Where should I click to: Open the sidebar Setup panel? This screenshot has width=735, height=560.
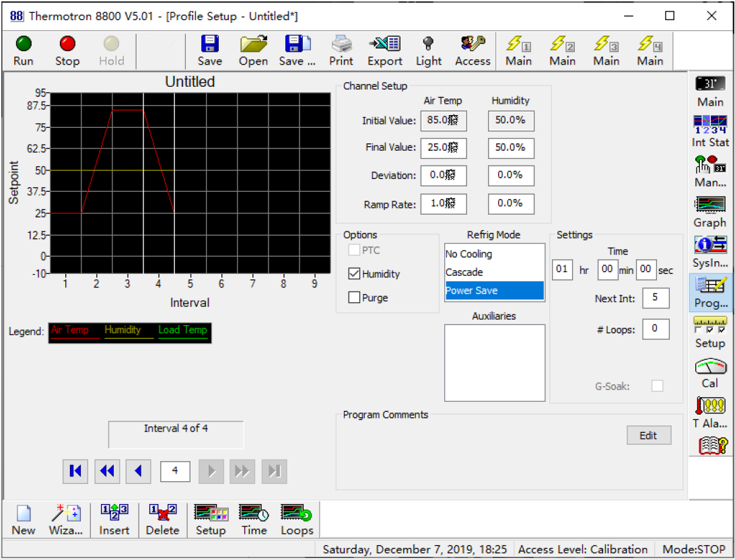tap(710, 332)
